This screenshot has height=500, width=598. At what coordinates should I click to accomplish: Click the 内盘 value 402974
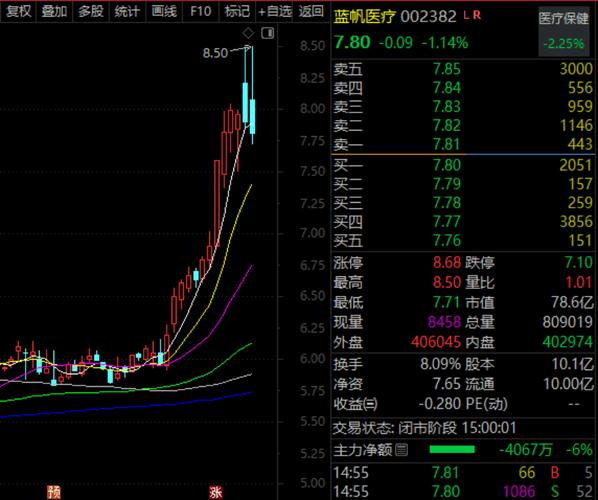click(x=567, y=342)
